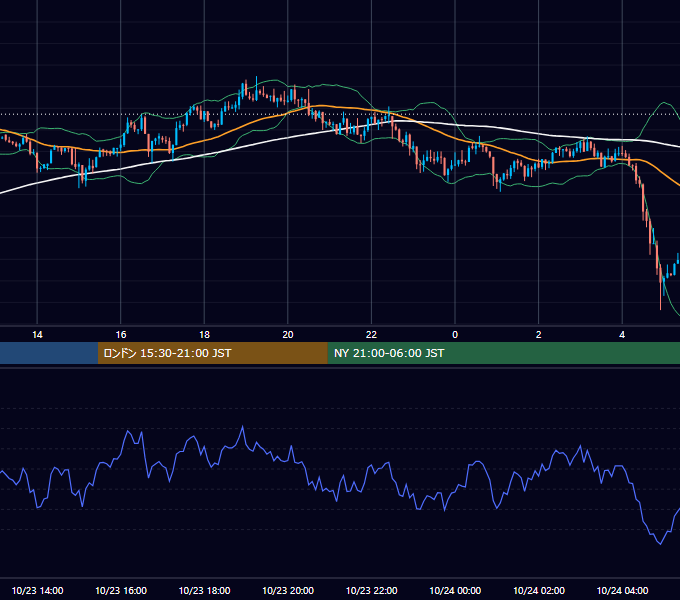Click the 10/23 14:00 time label
The image size is (680, 600).
[x=37, y=590]
